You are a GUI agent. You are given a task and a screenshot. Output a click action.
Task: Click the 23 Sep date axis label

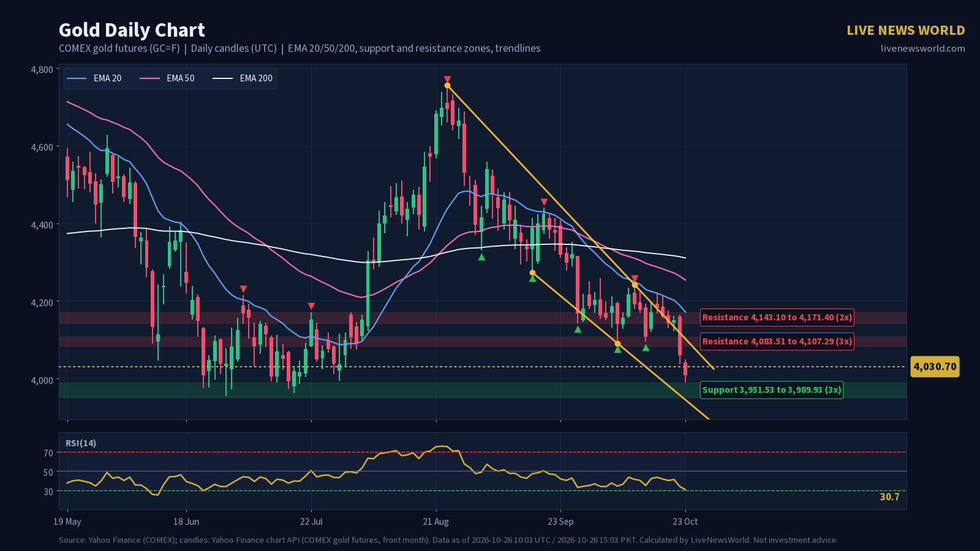pyautogui.click(x=560, y=522)
